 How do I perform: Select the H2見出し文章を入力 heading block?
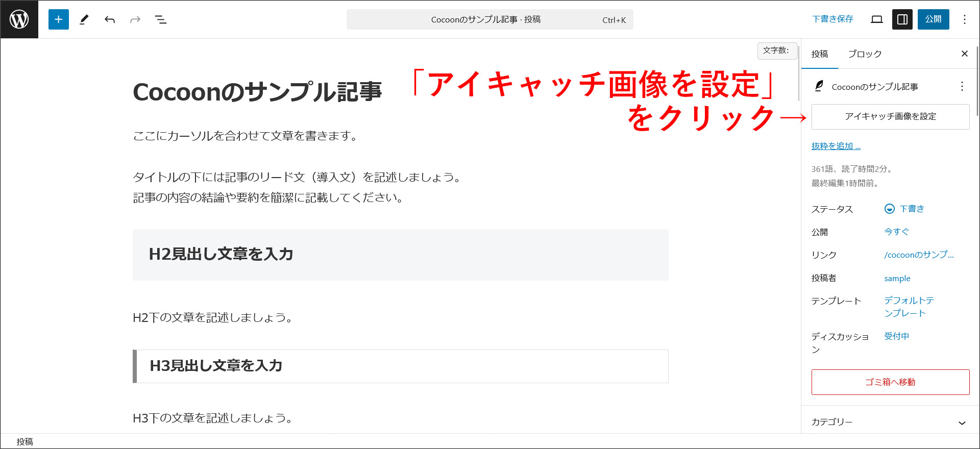pos(401,255)
